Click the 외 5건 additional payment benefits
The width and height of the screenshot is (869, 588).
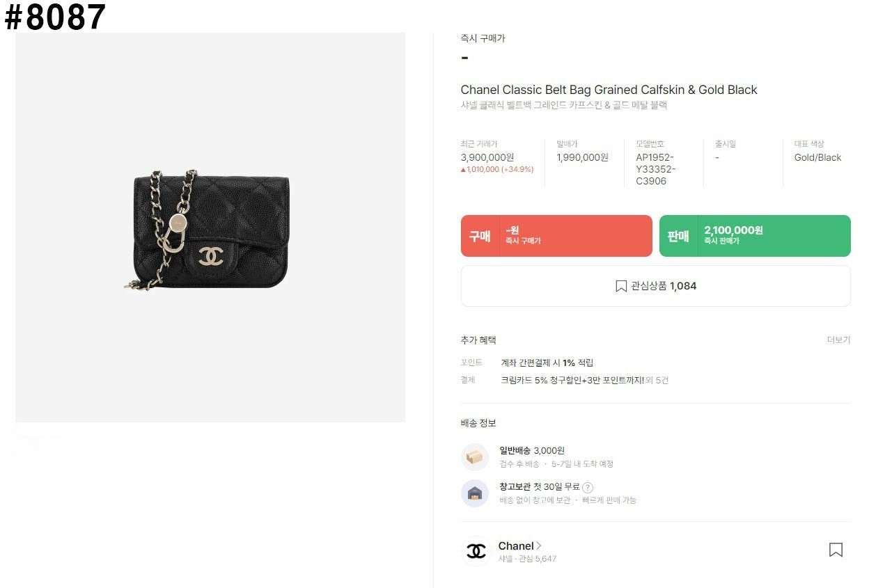click(657, 381)
